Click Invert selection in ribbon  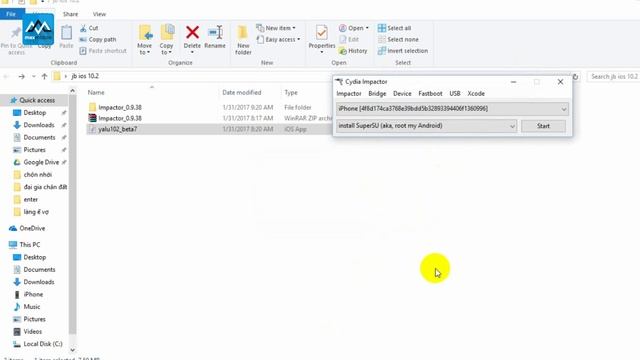[x=403, y=51]
